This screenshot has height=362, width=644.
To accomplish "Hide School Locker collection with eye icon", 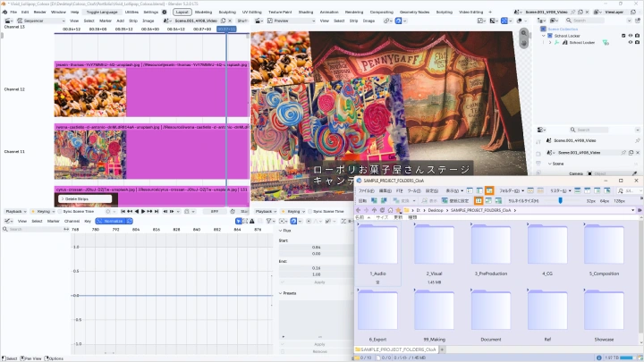I will tap(631, 36).
